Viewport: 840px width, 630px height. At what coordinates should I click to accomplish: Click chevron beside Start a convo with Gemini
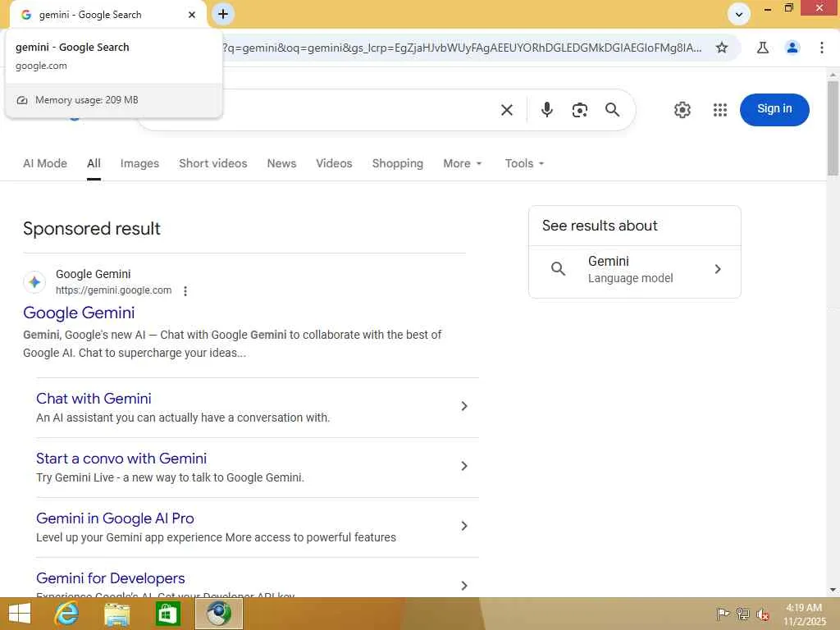tap(464, 466)
